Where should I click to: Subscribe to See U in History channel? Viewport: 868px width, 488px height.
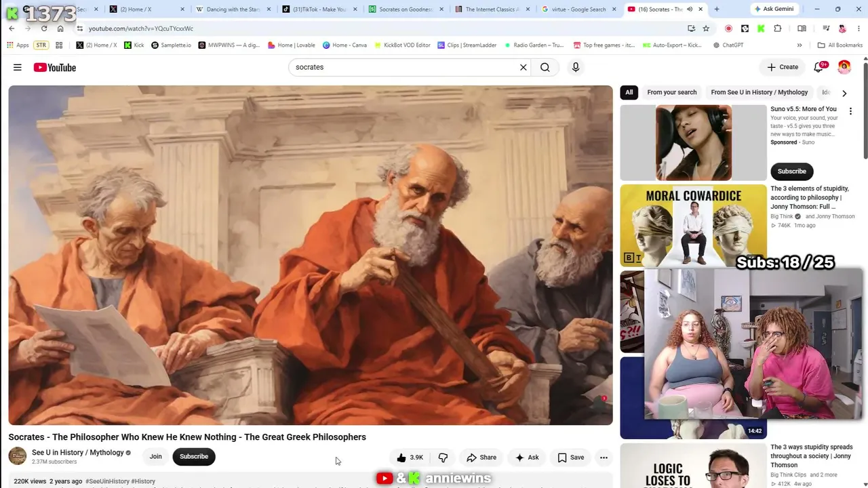[x=194, y=457]
